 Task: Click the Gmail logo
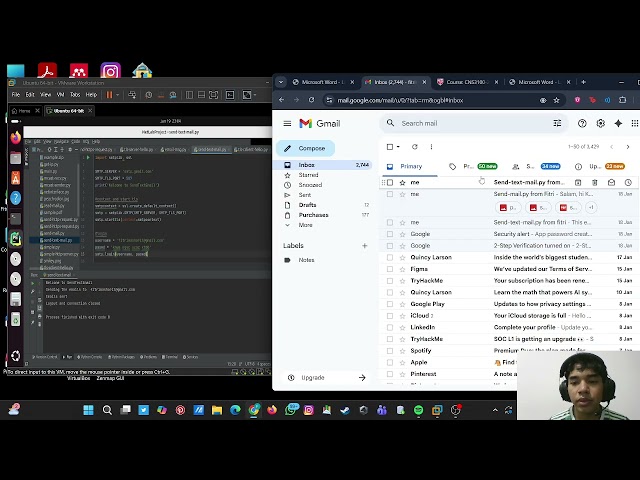(320, 123)
